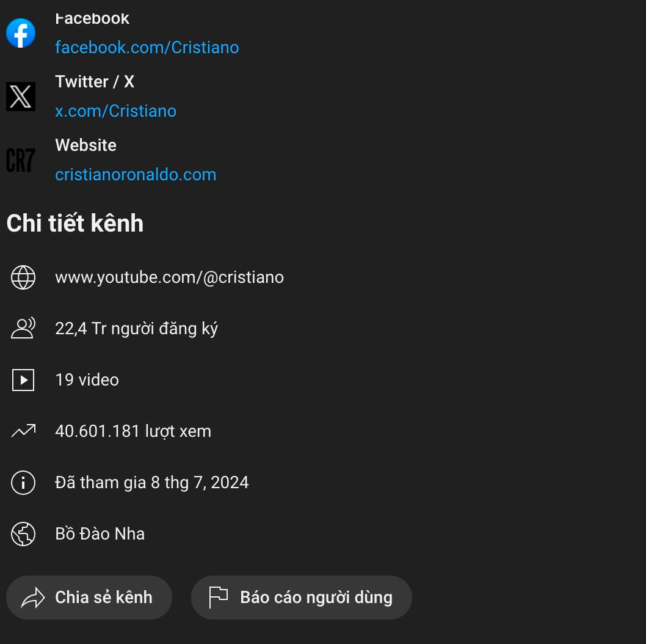Click the 19 video count text

pyautogui.click(x=87, y=379)
